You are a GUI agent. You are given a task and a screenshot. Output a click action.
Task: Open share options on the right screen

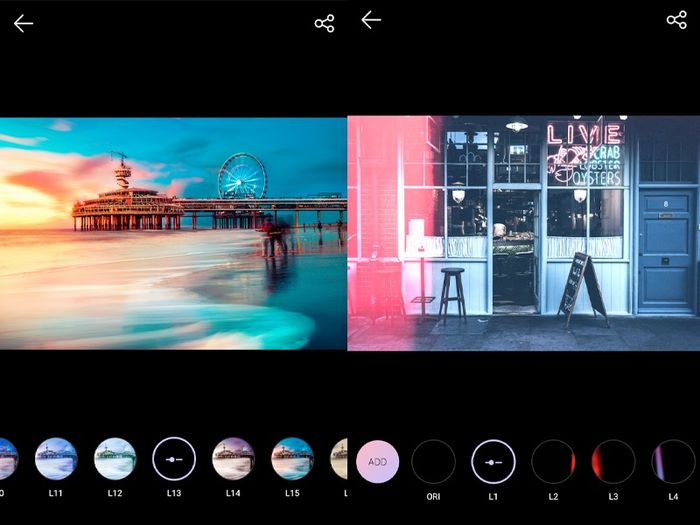[676, 20]
